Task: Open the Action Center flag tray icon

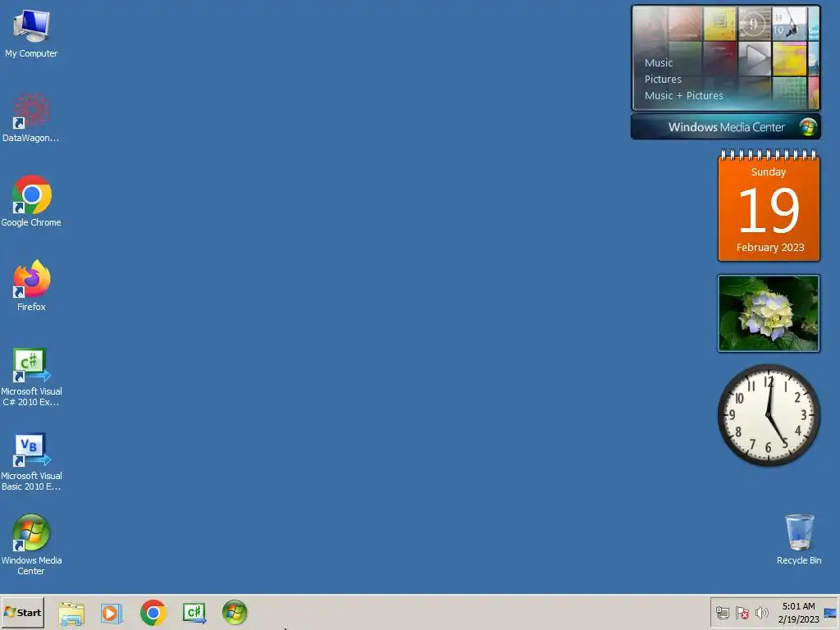Action: tap(742, 613)
